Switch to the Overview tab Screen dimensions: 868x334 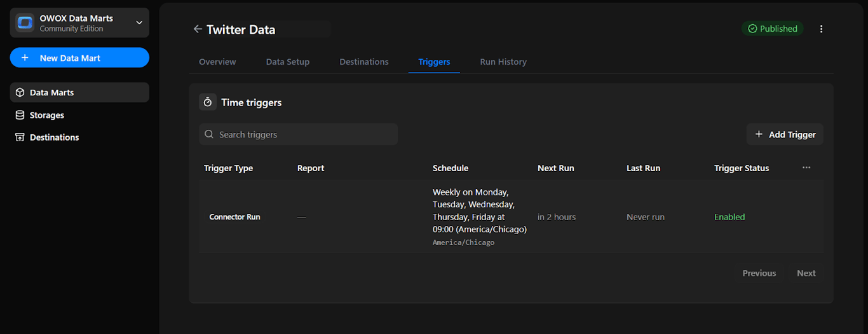coord(217,62)
